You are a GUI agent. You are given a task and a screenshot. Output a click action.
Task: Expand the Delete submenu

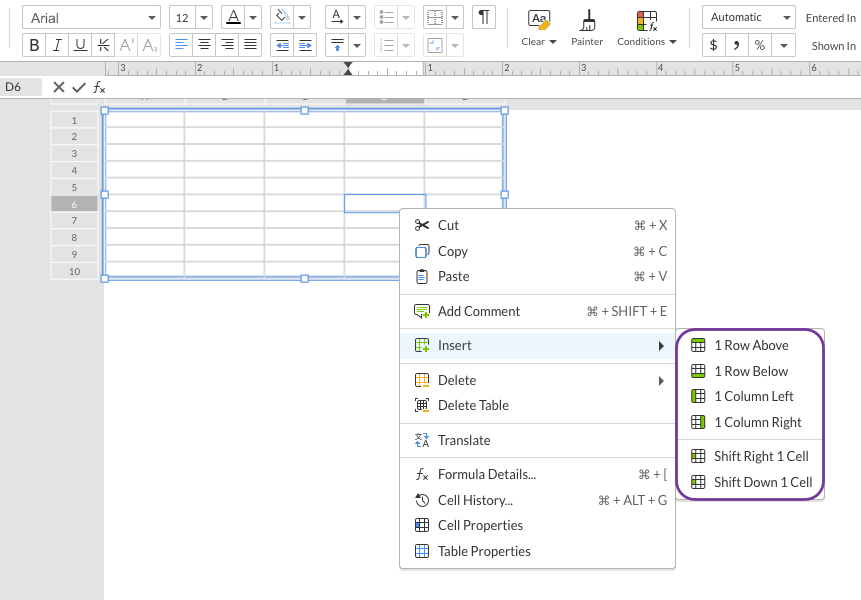point(538,380)
